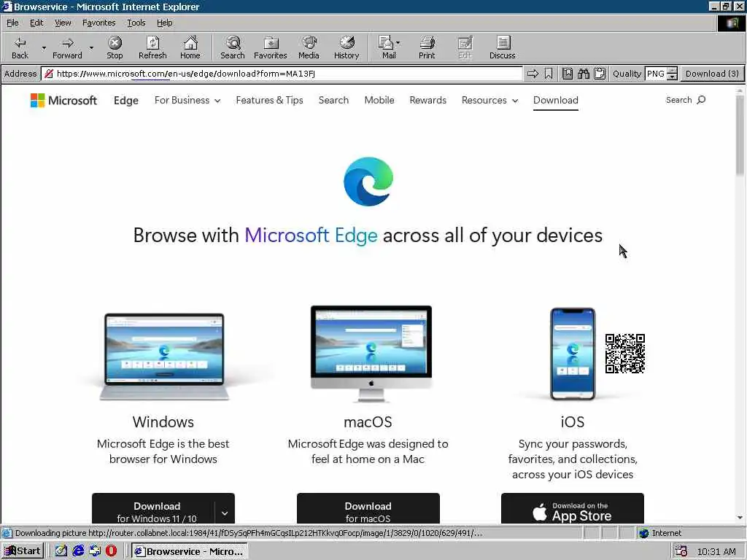Viewport: 747px width, 560px height.
Task: Download Edge for macOS
Action: click(368, 508)
